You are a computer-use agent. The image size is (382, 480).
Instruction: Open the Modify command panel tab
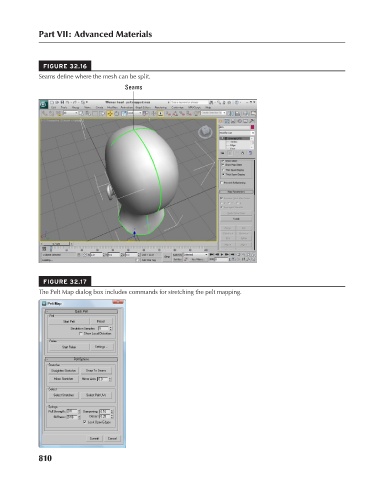click(x=227, y=121)
